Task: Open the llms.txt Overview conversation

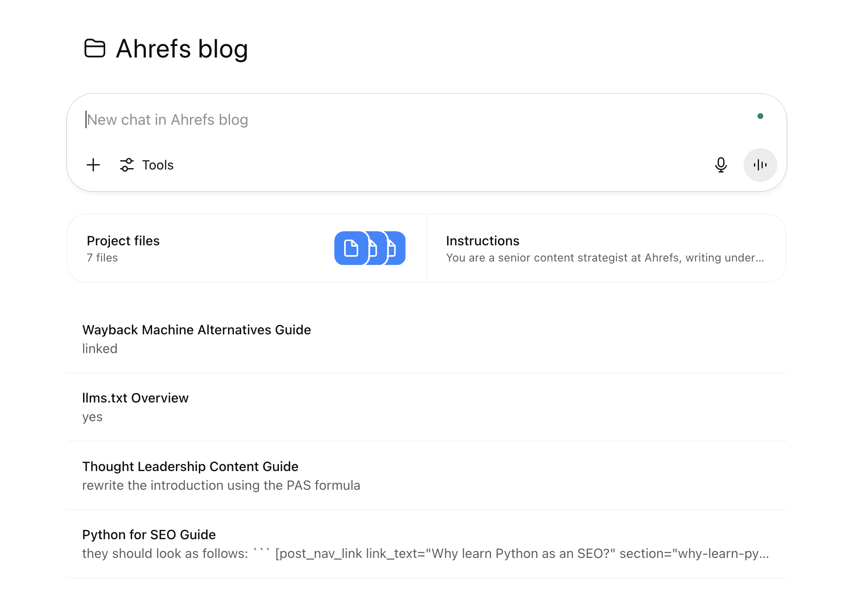Action: [x=135, y=398]
